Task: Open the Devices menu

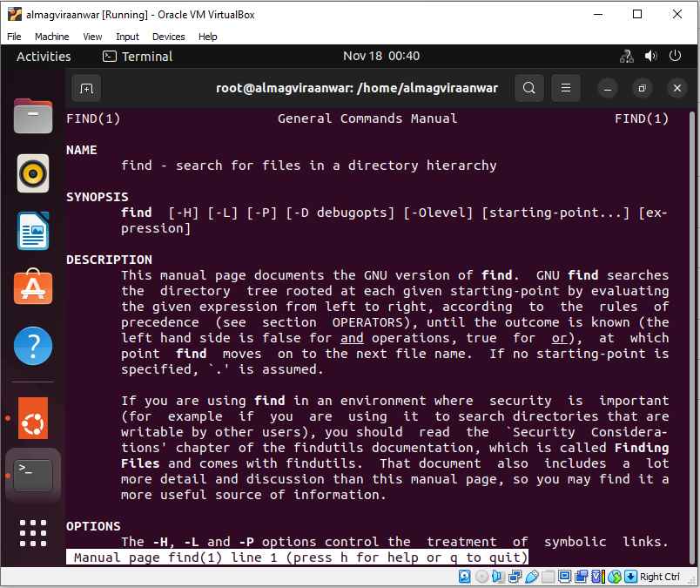Action: click(x=168, y=37)
